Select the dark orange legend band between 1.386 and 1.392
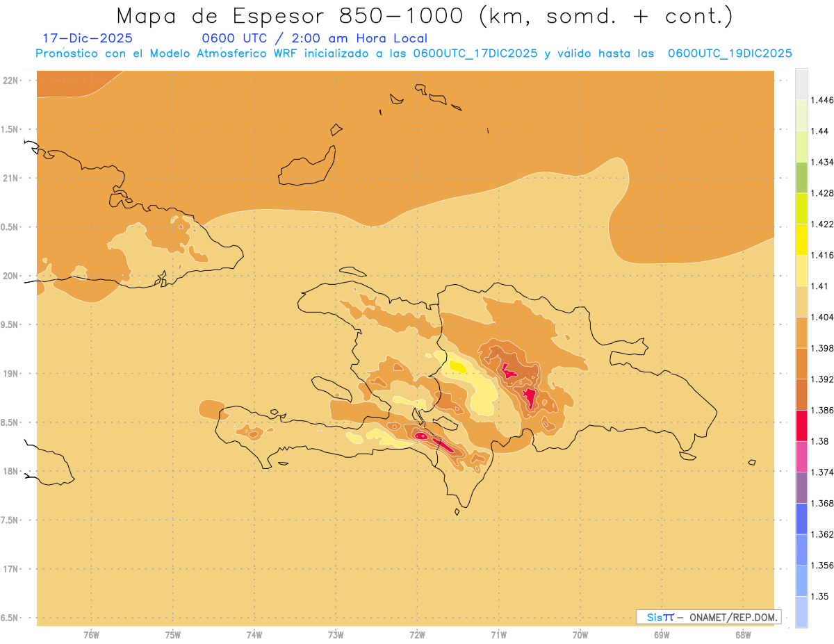The width and height of the screenshot is (834, 644). (x=801, y=395)
